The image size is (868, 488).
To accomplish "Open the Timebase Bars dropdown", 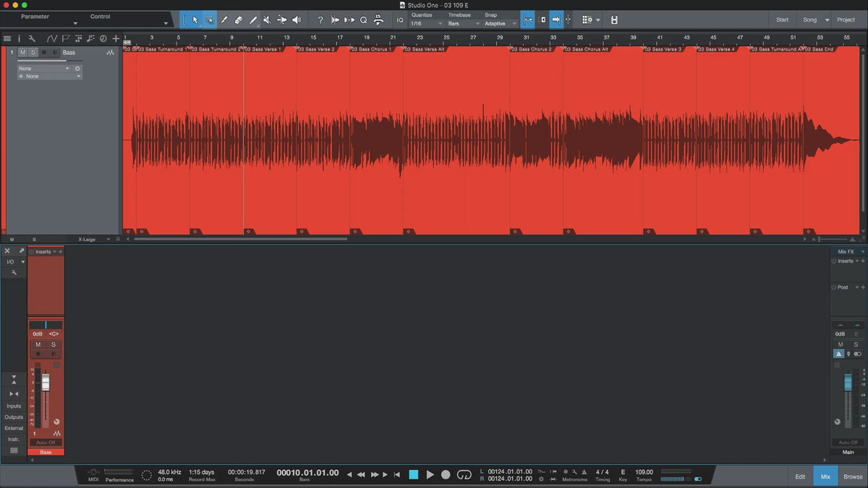I will point(463,24).
